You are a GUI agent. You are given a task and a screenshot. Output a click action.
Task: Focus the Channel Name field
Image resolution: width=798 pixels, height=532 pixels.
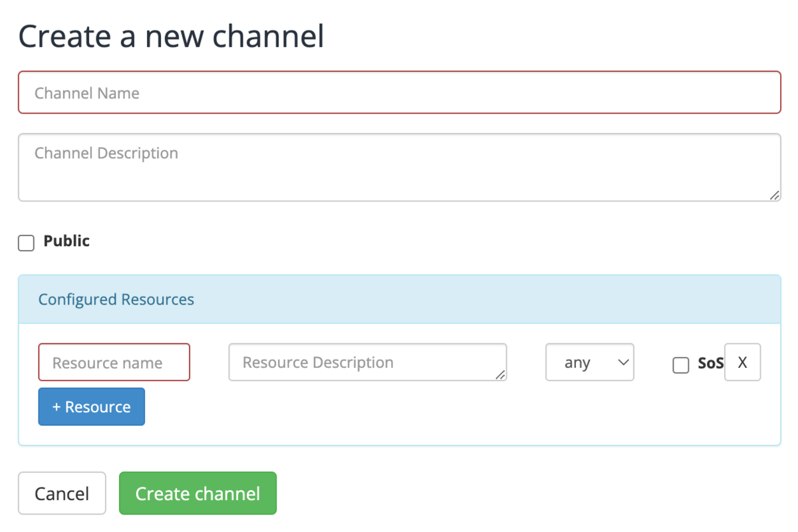click(399, 93)
